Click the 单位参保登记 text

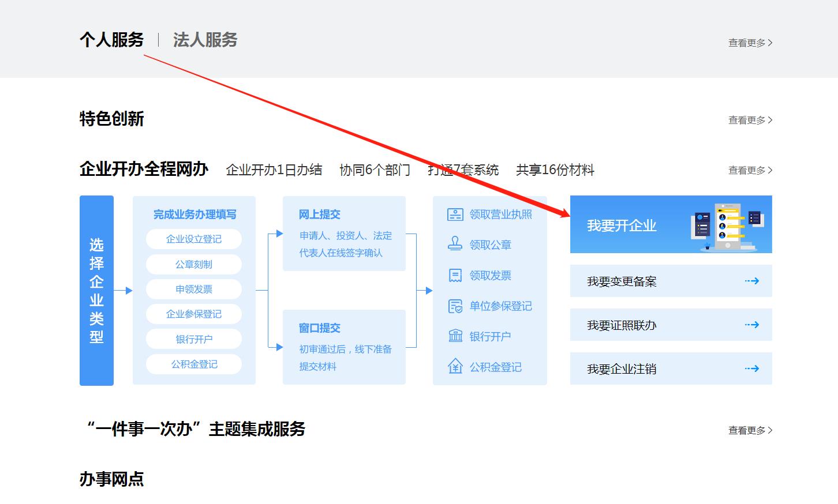[x=501, y=306]
